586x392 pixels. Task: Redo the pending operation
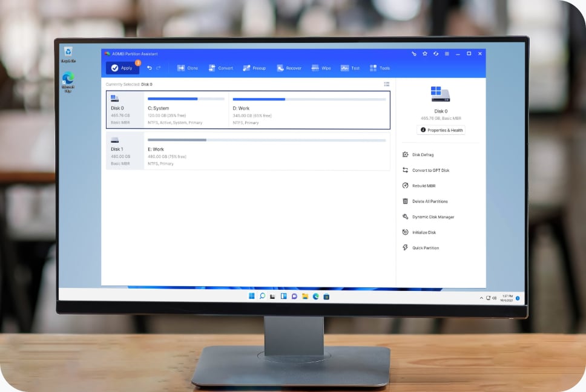(x=159, y=68)
